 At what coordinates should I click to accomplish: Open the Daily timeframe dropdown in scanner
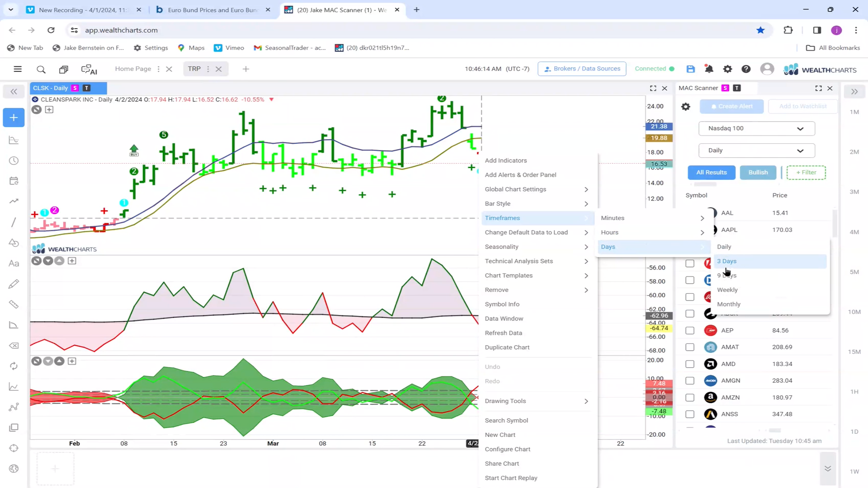point(756,150)
